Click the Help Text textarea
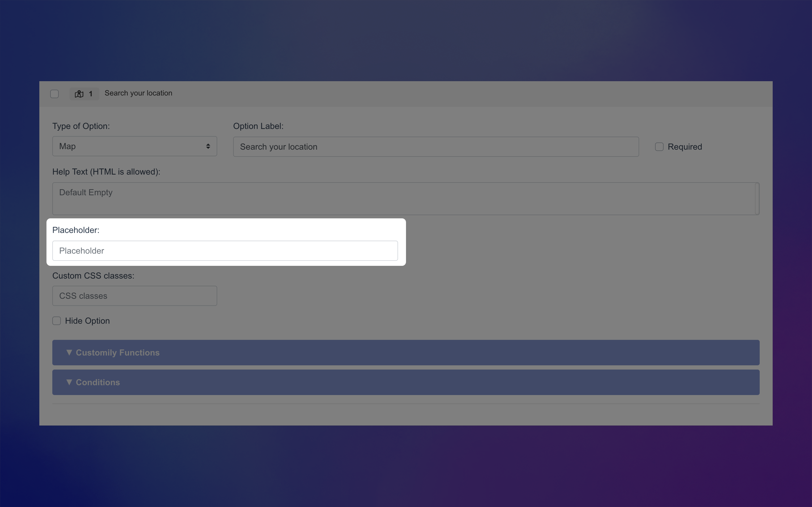 click(x=403, y=198)
